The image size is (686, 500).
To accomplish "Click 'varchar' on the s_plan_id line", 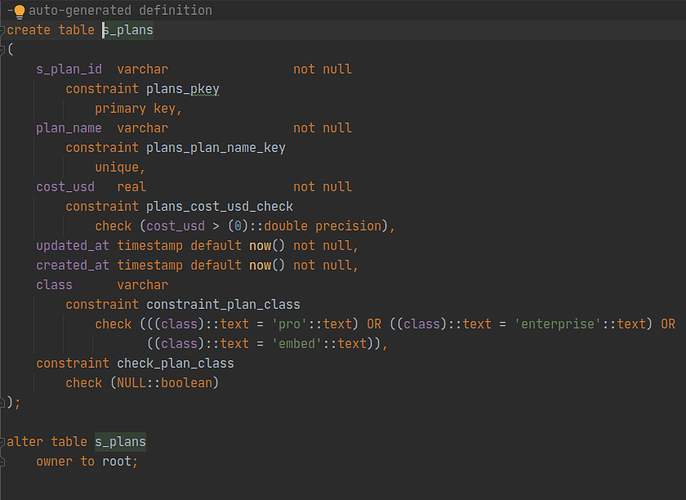I will pos(143,69).
